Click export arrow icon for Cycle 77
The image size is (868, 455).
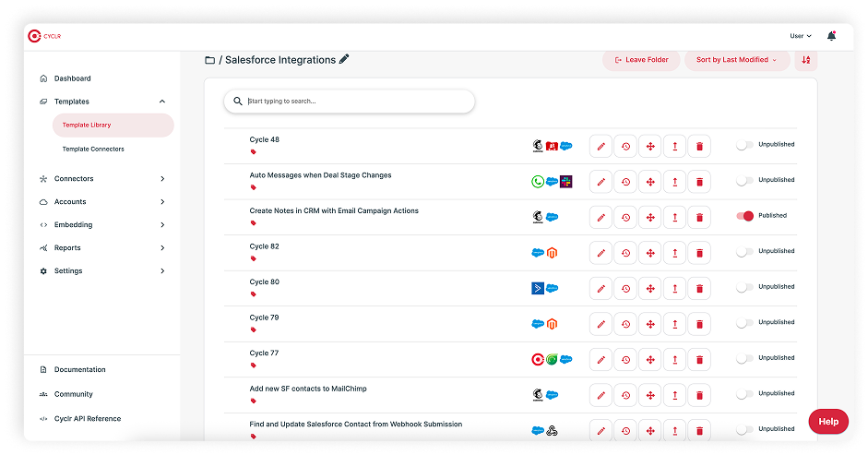675,359
